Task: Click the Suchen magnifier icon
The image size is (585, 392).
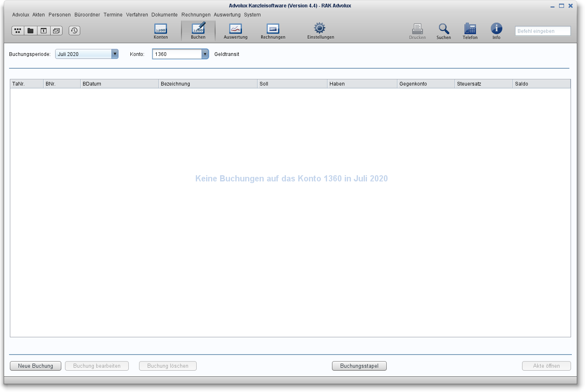Action: (444, 31)
